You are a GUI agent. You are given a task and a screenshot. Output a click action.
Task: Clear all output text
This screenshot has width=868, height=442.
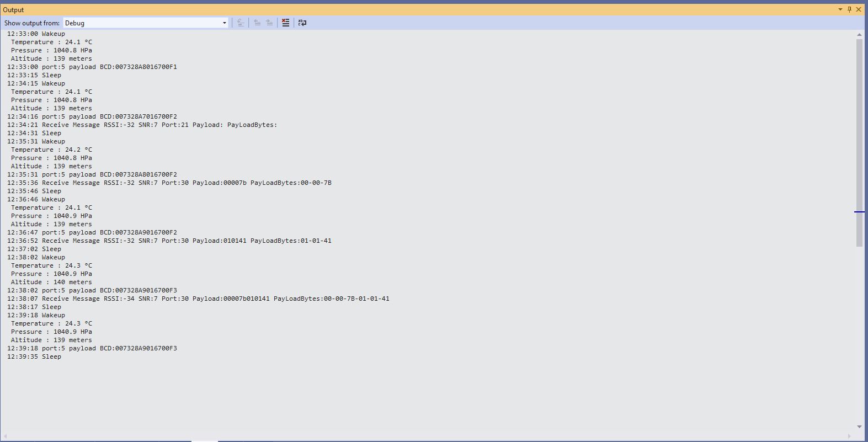click(285, 23)
